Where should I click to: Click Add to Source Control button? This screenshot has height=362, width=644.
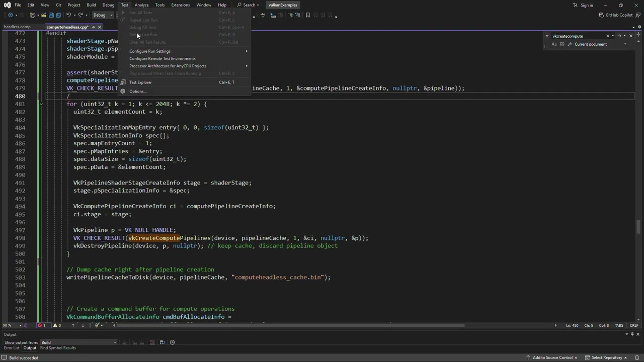point(552,357)
